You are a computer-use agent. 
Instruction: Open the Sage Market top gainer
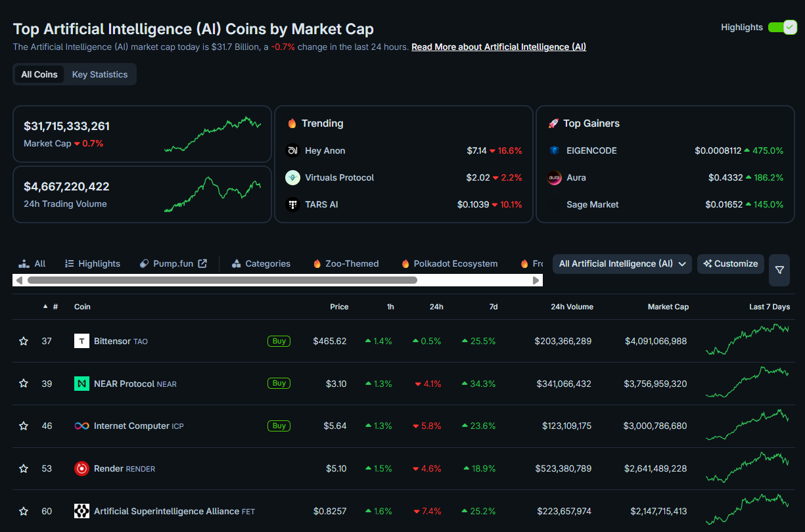(x=593, y=204)
